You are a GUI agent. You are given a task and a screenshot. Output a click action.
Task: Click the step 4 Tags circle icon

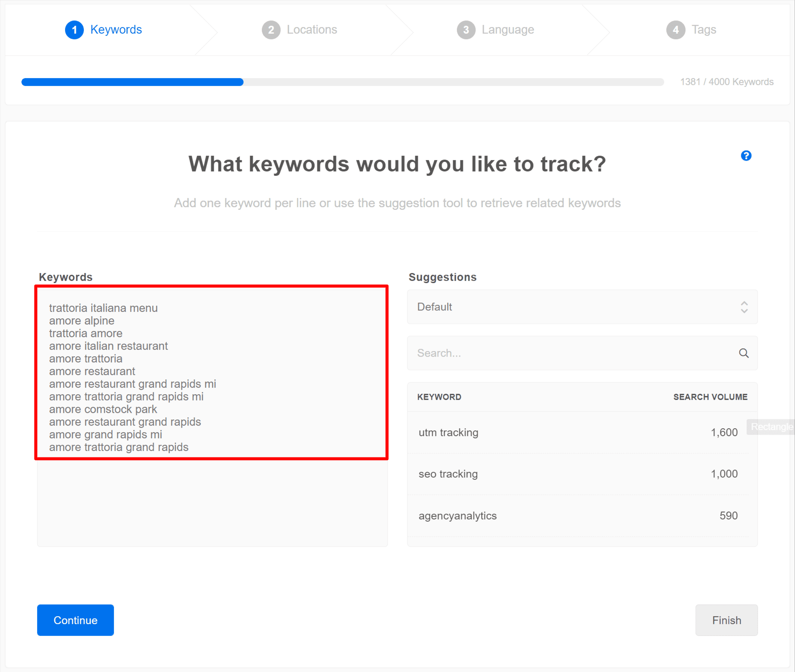click(x=676, y=30)
